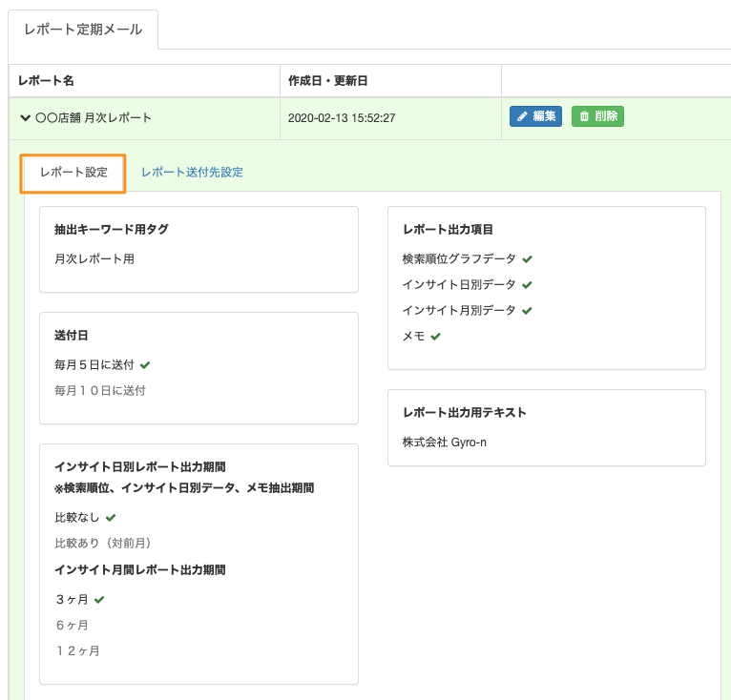
Task: Click the date 2020-02-13 15:52:27
Action: click(x=342, y=118)
